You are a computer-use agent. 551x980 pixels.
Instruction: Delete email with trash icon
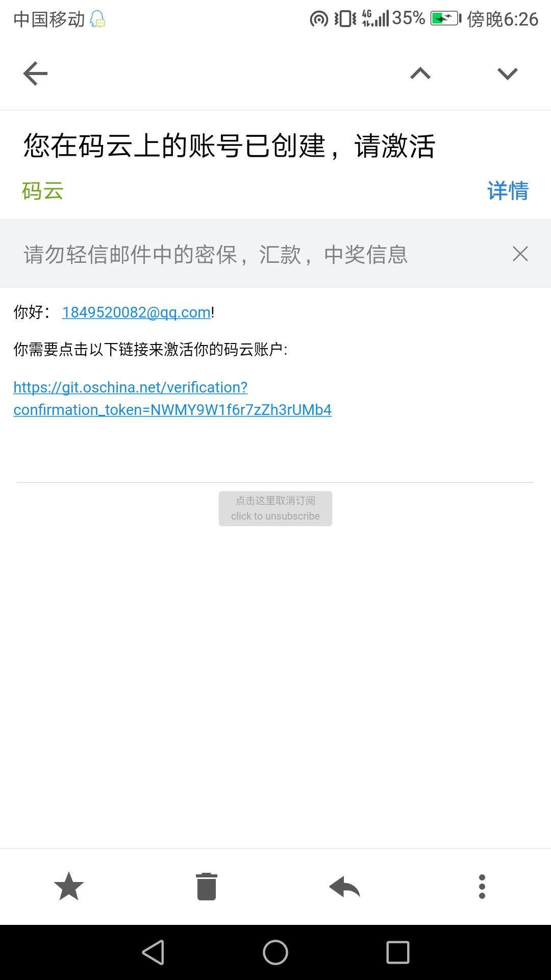(207, 887)
